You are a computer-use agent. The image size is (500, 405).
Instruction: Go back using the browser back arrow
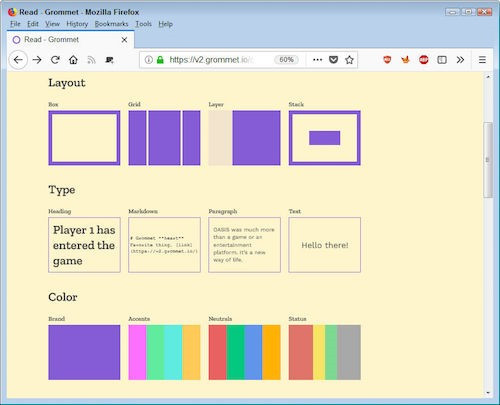(18, 60)
